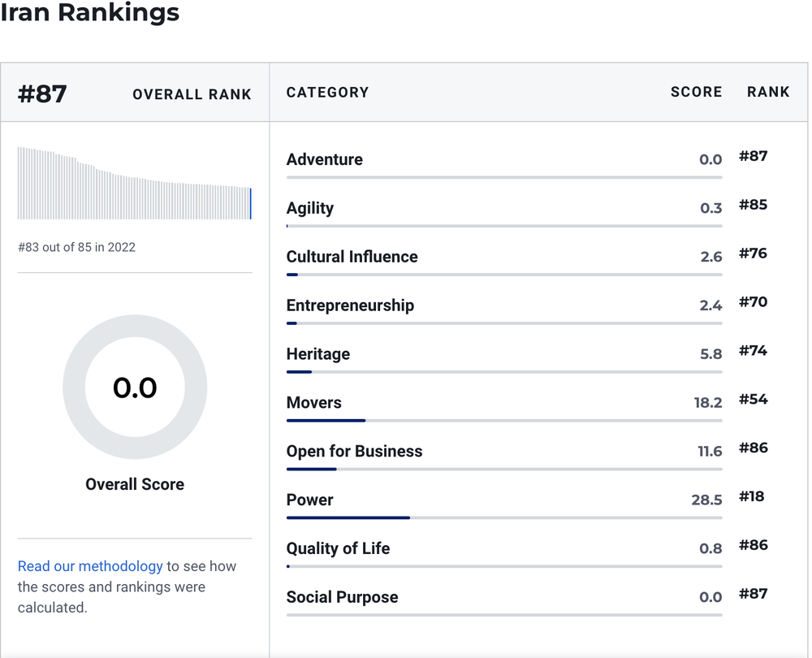
Task: Click the Open for Business progress bar
Action: [504, 470]
